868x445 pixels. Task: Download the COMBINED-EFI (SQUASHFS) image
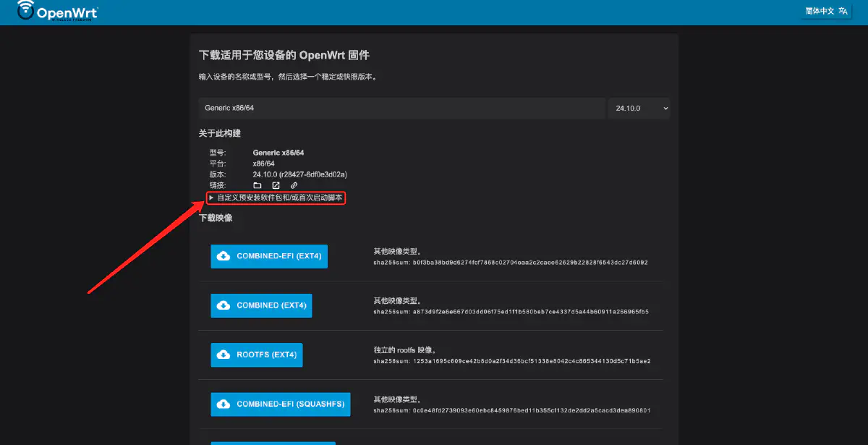click(x=281, y=404)
